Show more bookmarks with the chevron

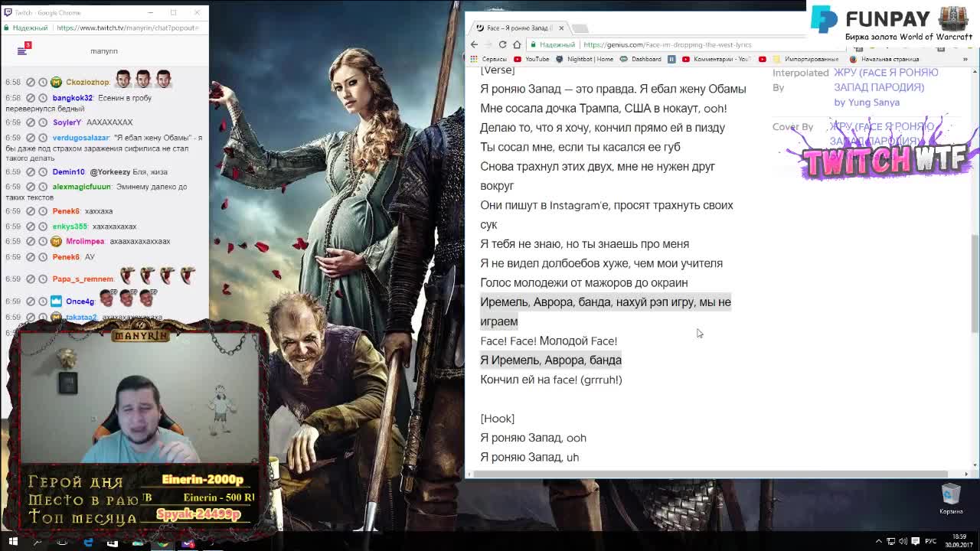[x=966, y=59]
